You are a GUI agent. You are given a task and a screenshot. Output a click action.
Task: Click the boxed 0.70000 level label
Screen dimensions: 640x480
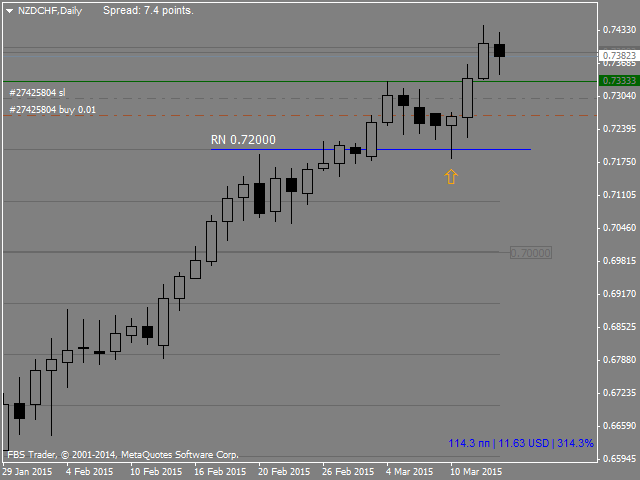(531, 253)
